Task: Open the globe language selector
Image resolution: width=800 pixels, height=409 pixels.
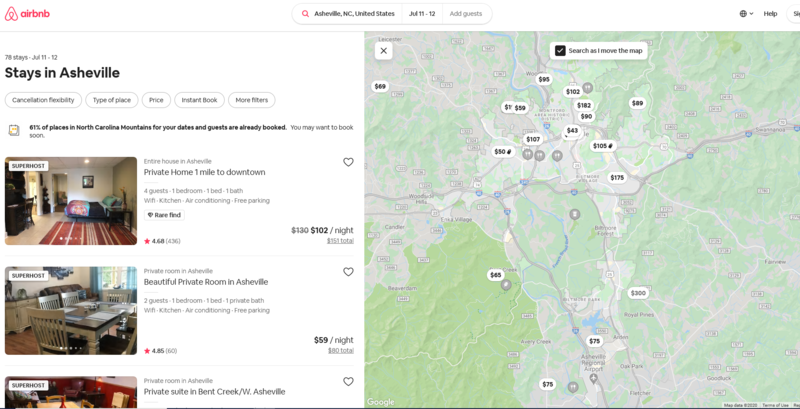Action: (746, 14)
